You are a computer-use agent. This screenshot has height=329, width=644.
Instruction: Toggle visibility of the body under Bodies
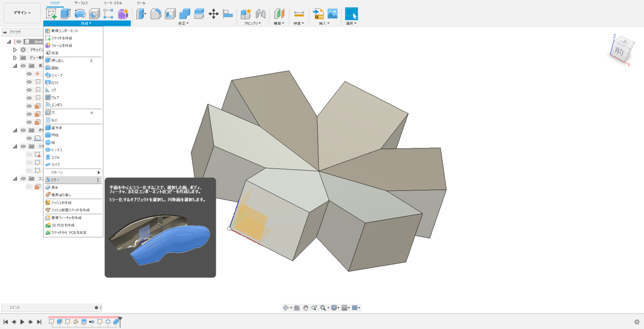(x=30, y=138)
